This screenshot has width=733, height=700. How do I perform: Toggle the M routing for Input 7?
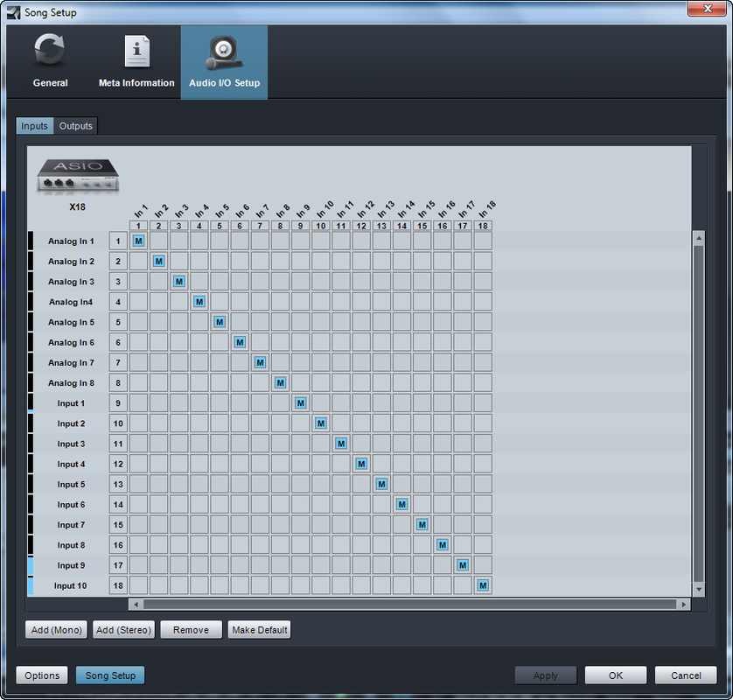pyautogui.click(x=422, y=525)
